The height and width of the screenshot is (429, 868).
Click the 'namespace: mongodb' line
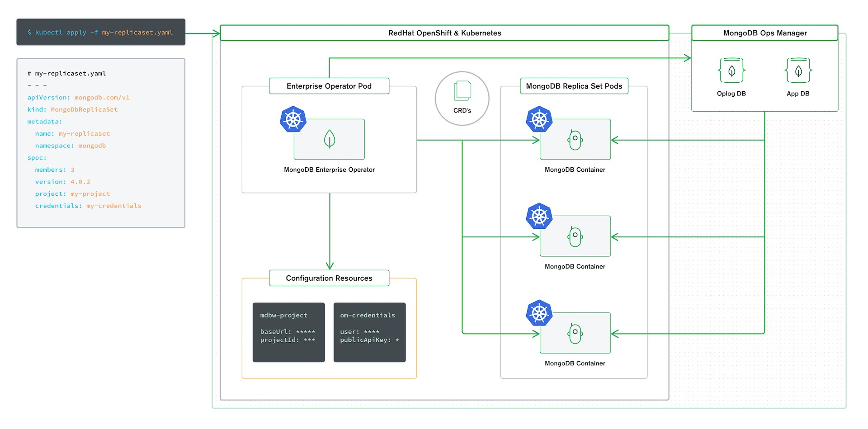click(x=71, y=146)
